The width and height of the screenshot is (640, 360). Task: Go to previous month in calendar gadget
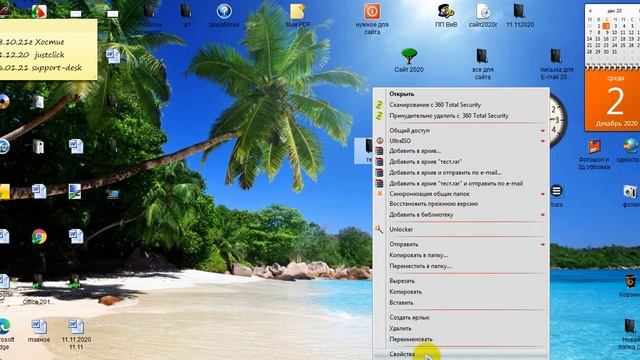click(x=590, y=11)
